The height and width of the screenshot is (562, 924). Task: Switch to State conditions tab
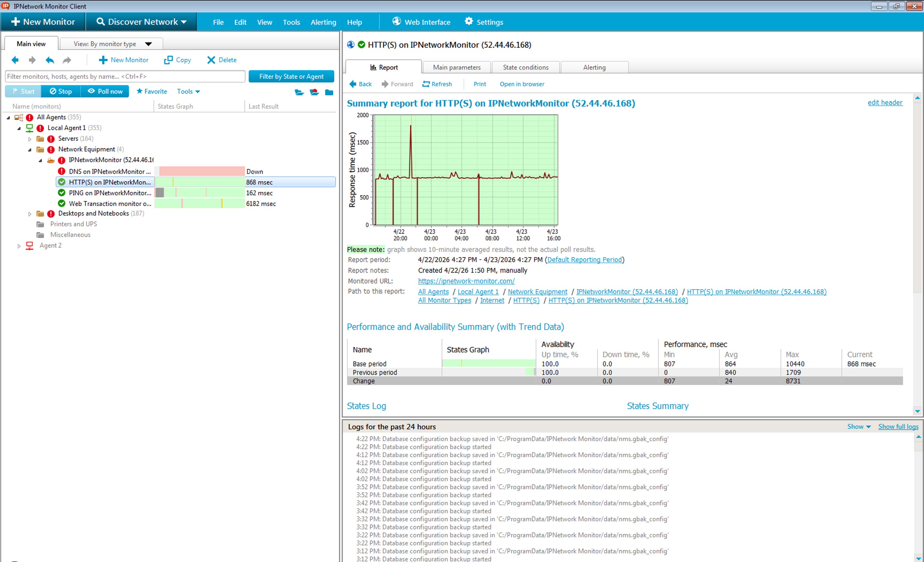(525, 67)
